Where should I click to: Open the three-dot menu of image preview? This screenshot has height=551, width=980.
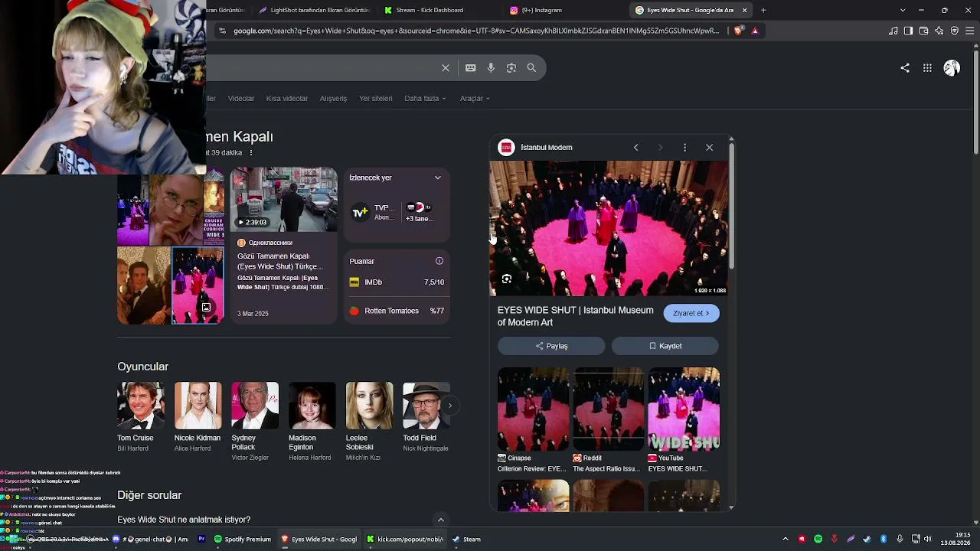(x=684, y=147)
